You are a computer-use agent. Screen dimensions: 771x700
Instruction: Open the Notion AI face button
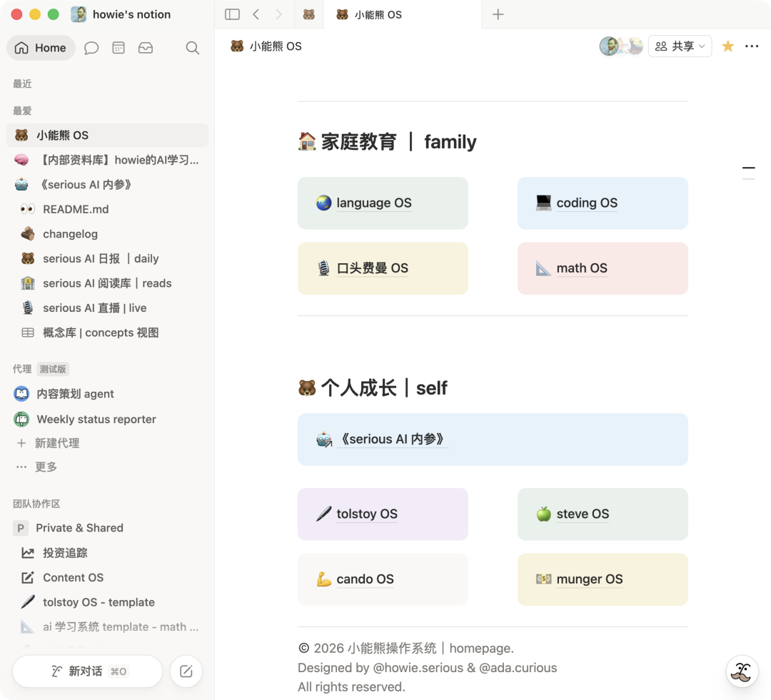742,671
